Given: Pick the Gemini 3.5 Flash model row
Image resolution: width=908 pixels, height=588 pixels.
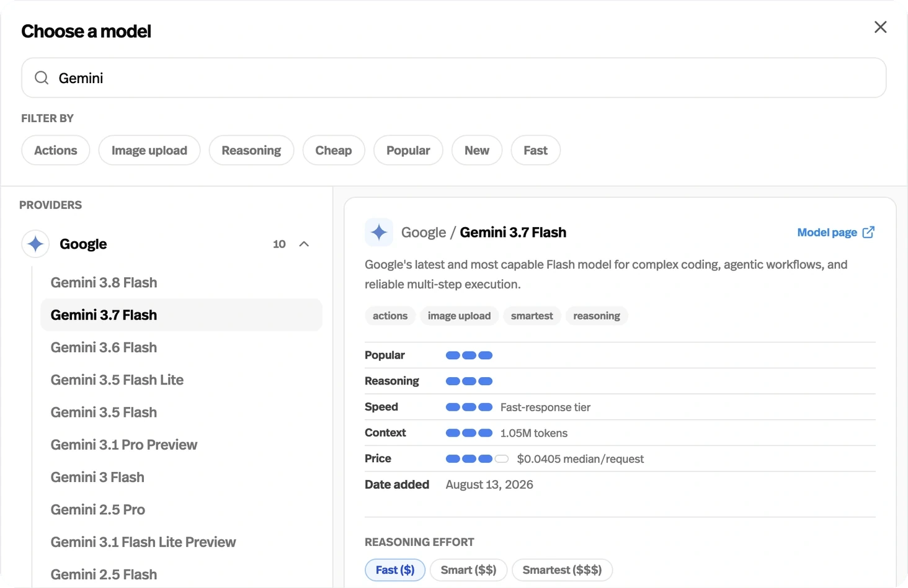Looking at the screenshot, I should tap(181, 412).
